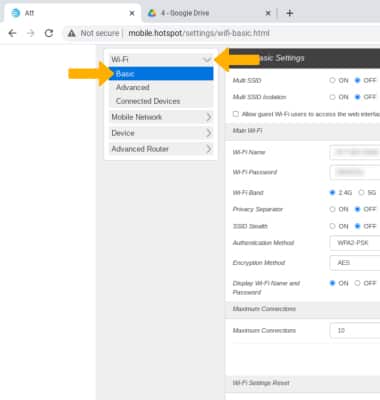The height and width of the screenshot is (400, 380).
Task: Select the Att browser tab
Action: 72,13
